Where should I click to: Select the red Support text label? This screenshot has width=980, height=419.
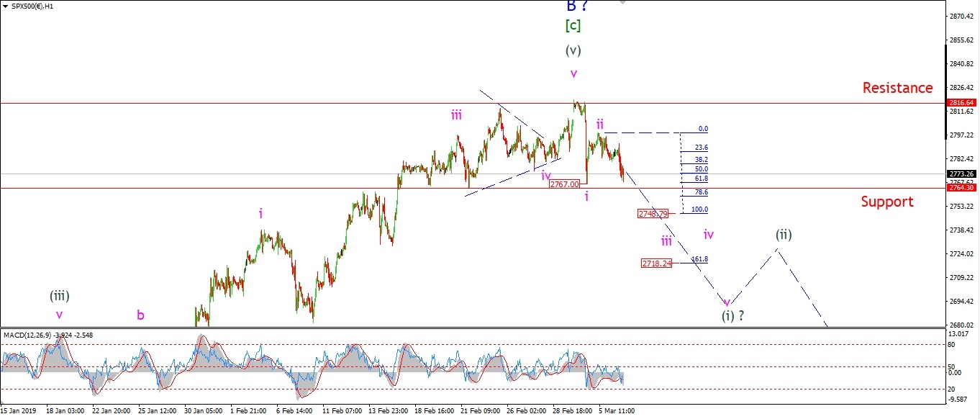click(x=887, y=202)
